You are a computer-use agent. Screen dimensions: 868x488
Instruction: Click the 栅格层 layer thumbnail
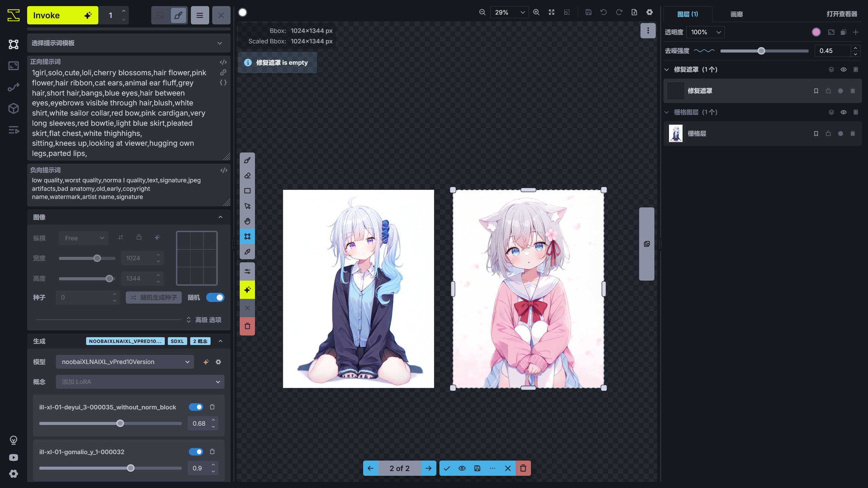point(675,133)
